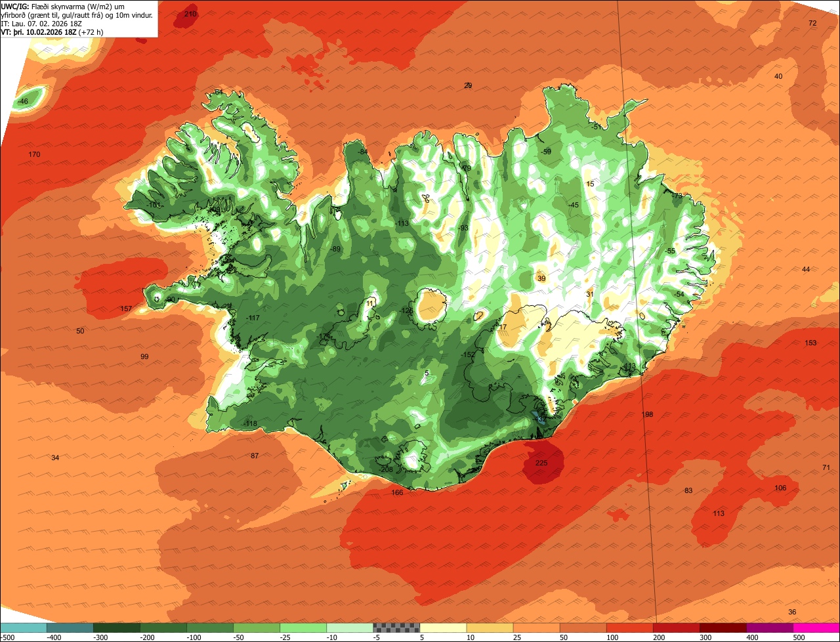Click the map value 17 on Vatnajökull
The image size is (840, 642).
click(x=503, y=327)
